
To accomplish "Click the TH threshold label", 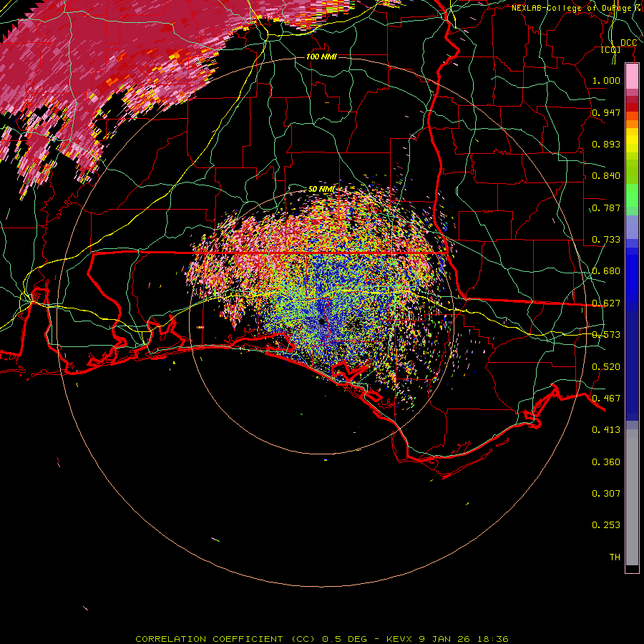I will 615,557.
